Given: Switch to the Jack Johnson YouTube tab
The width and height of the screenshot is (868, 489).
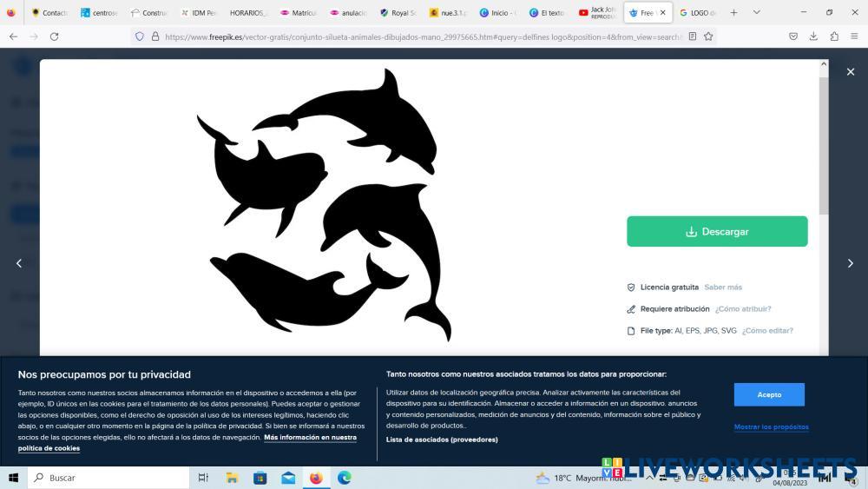Looking at the screenshot, I should (x=599, y=13).
